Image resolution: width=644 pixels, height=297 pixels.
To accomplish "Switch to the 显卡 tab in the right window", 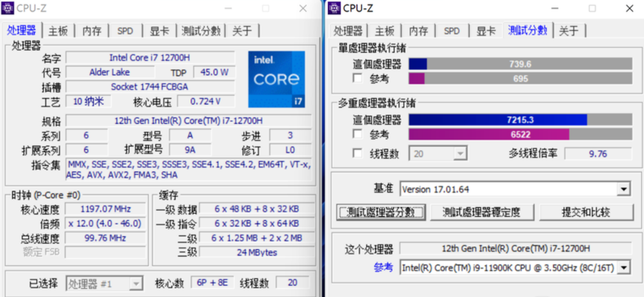I will pos(486,31).
